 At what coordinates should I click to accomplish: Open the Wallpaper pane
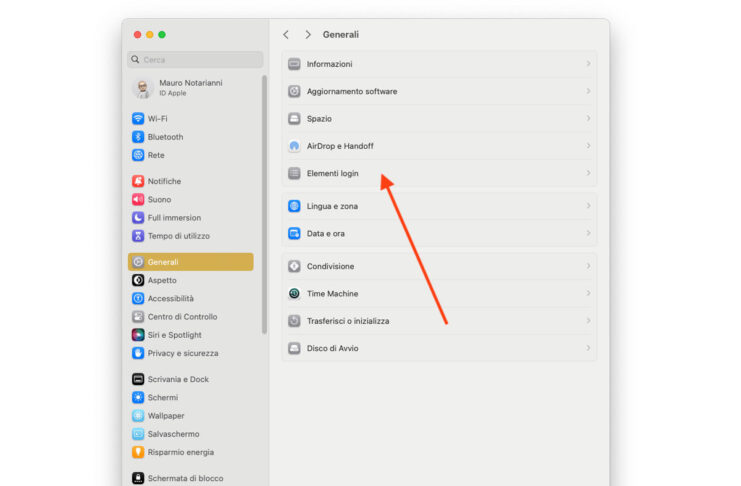190,416
